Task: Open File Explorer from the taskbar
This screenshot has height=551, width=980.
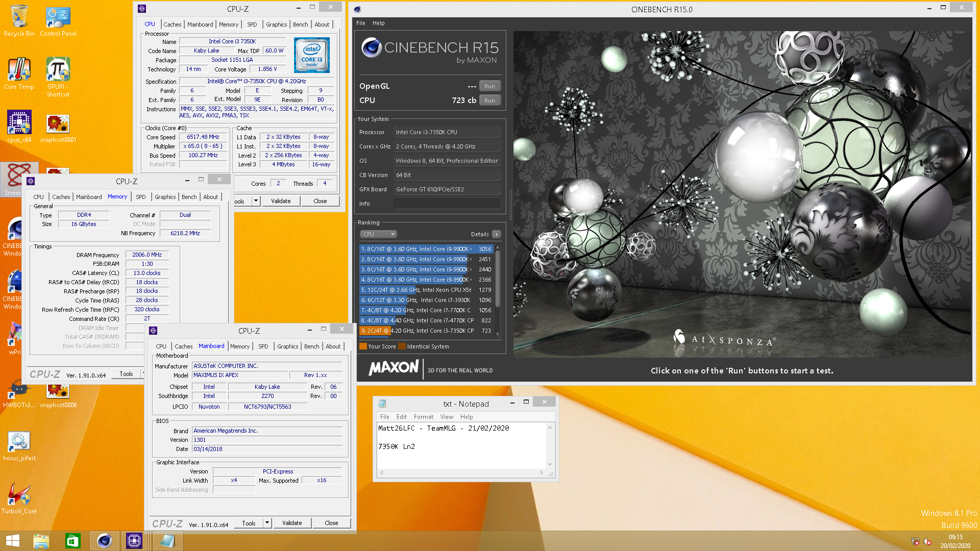Action: tap(41, 541)
